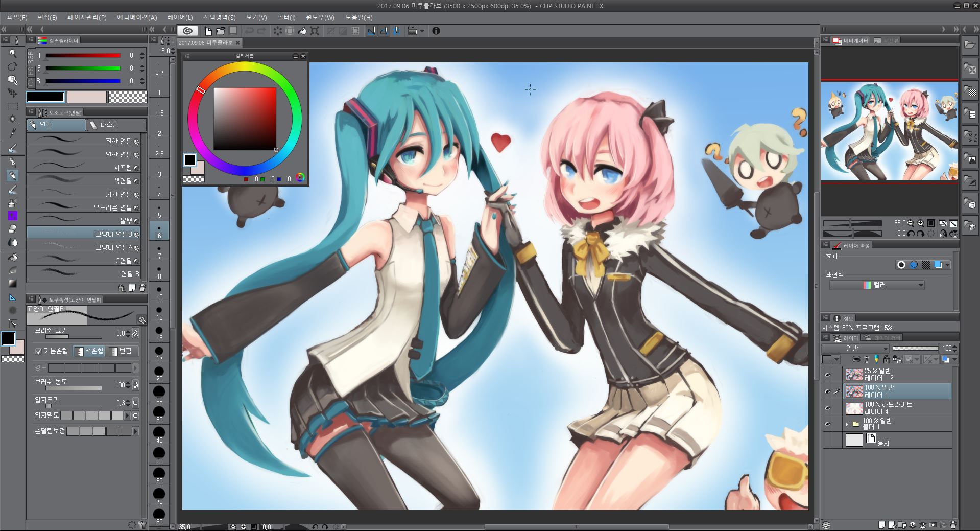980x531 pixels.
Task: Click the CLIP STUDIO launcher icon
Action: click(x=188, y=31)
